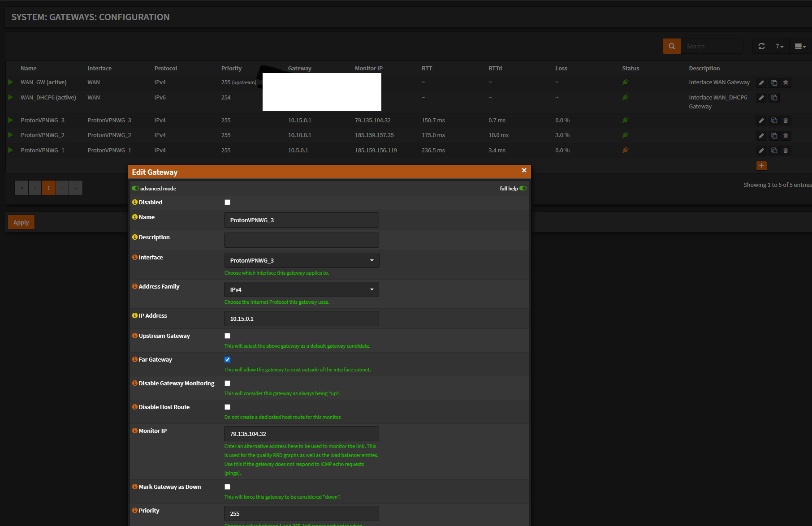This screenshot has height=526, width=812.
Task: Open the Interface dropdown ProtonVPNWG_3
Action: tap(302, 260)
